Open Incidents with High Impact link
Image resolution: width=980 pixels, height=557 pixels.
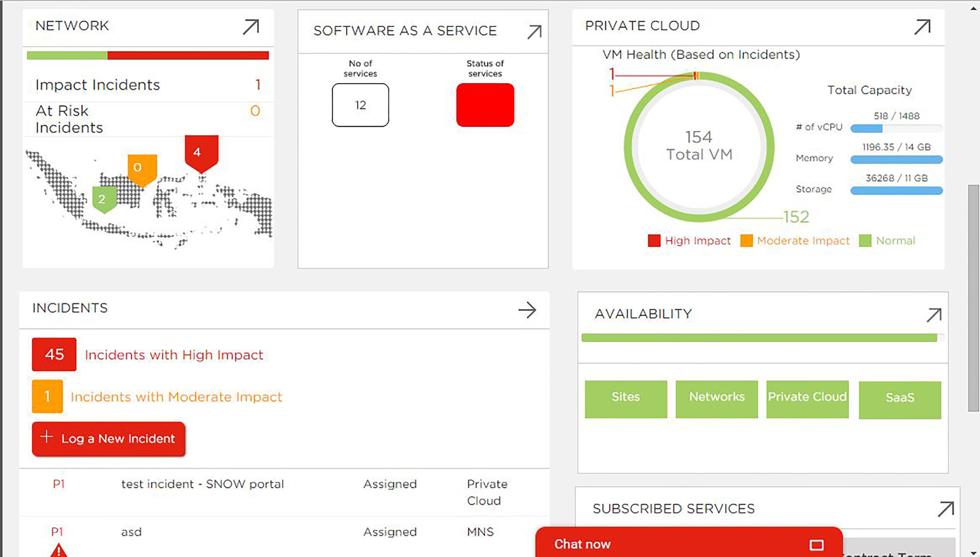tap(174, 355)
